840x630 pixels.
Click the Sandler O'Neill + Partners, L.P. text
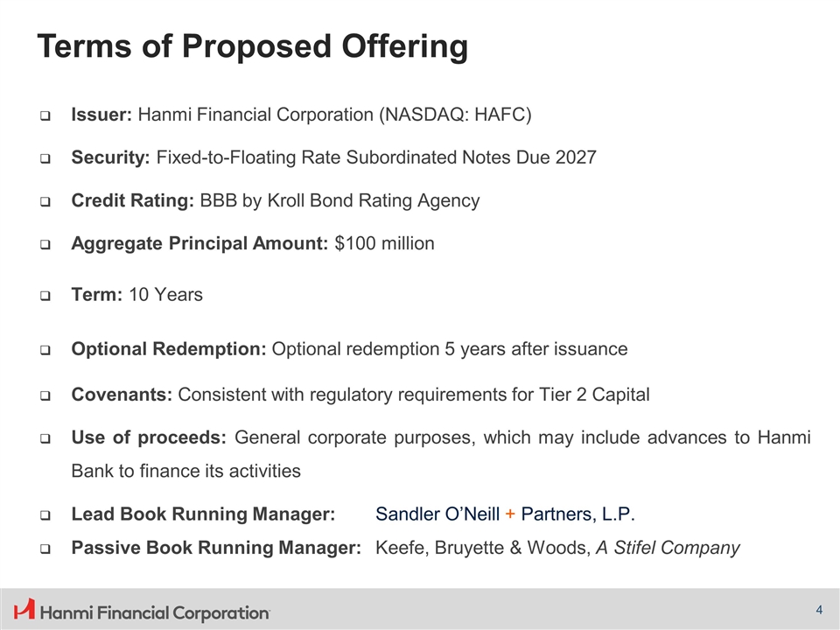505,514
